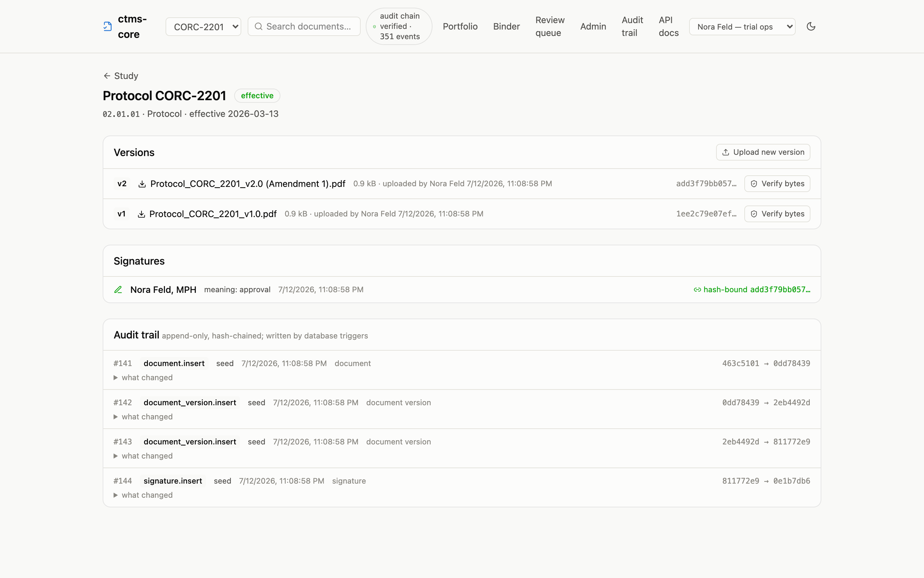Click the hash-bound link chain icon

click(697, 290)
